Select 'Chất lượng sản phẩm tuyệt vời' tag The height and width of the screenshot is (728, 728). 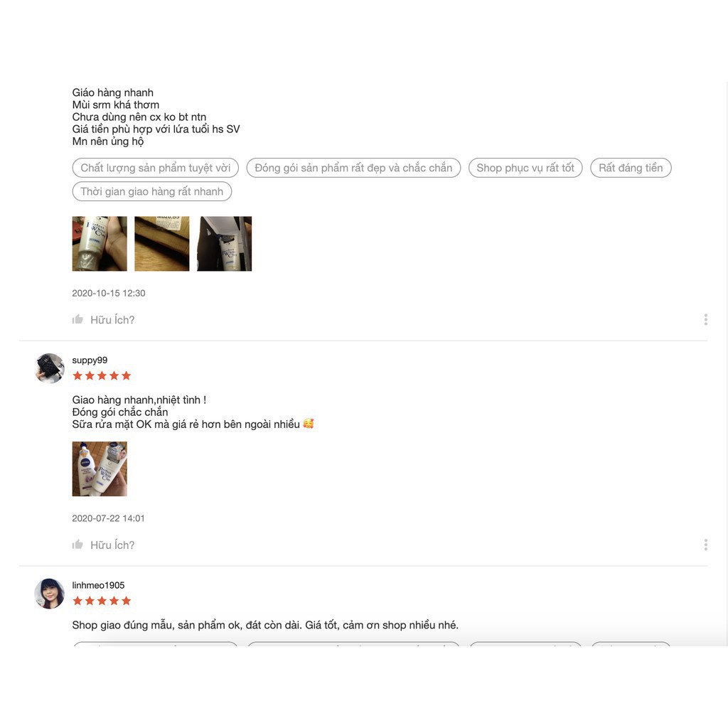(156, 168)
